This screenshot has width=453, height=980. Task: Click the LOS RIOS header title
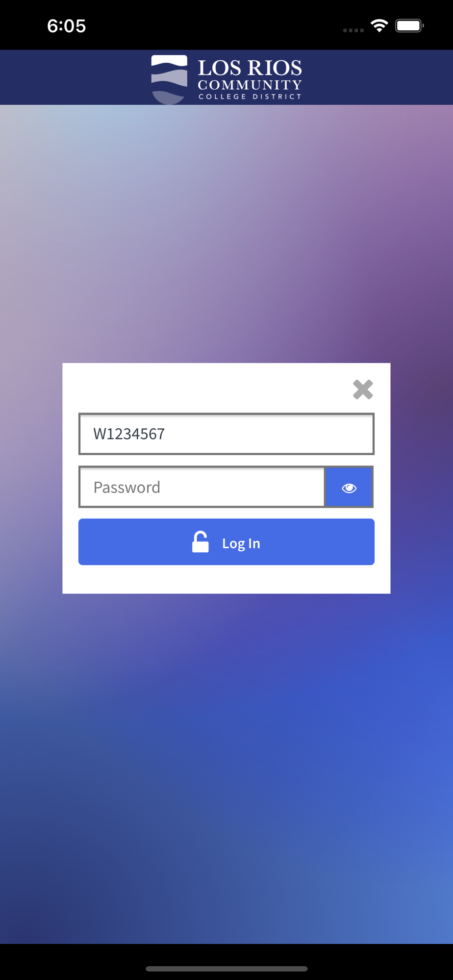[x=250, y=68]
